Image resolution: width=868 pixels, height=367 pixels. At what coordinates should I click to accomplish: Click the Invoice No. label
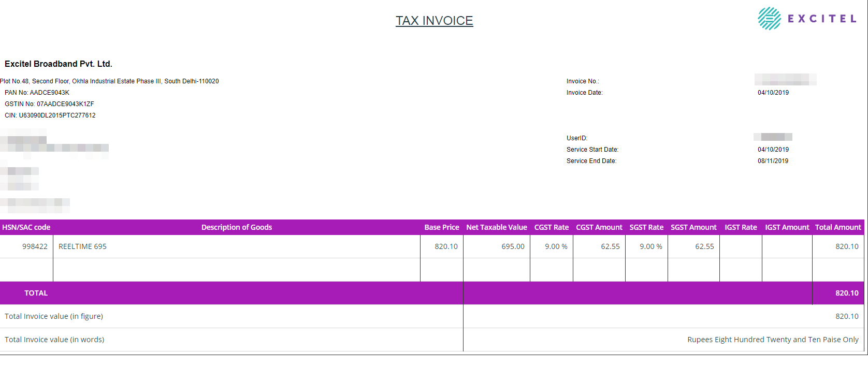tap(583, 81)
